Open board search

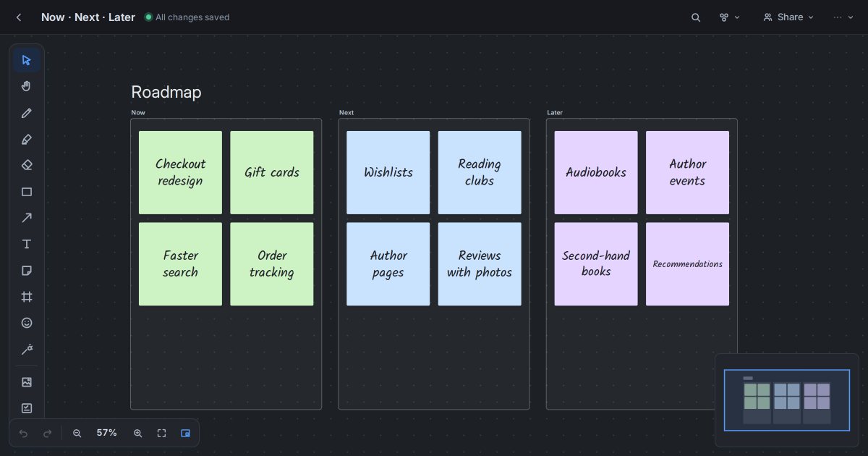point(696,17)
